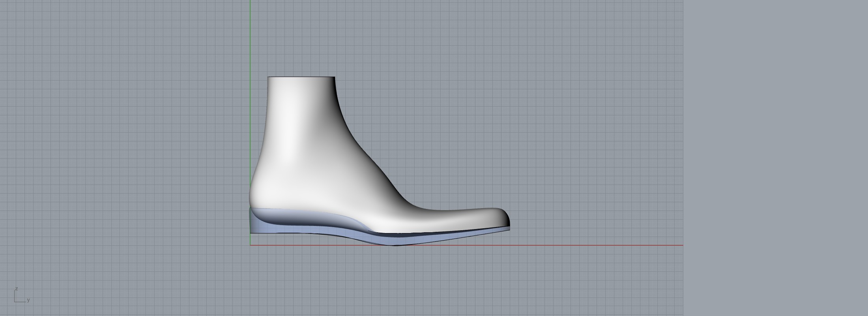Click the top-front corner of the ankle opening
Viewport: 868px width, 316px height.
[335, 77]
